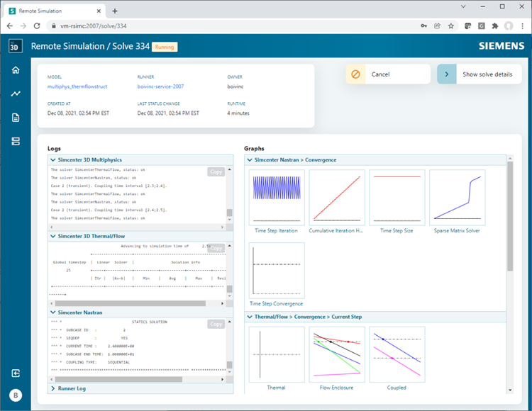
Task: Open the browser profile avatar
Action: 509,26
